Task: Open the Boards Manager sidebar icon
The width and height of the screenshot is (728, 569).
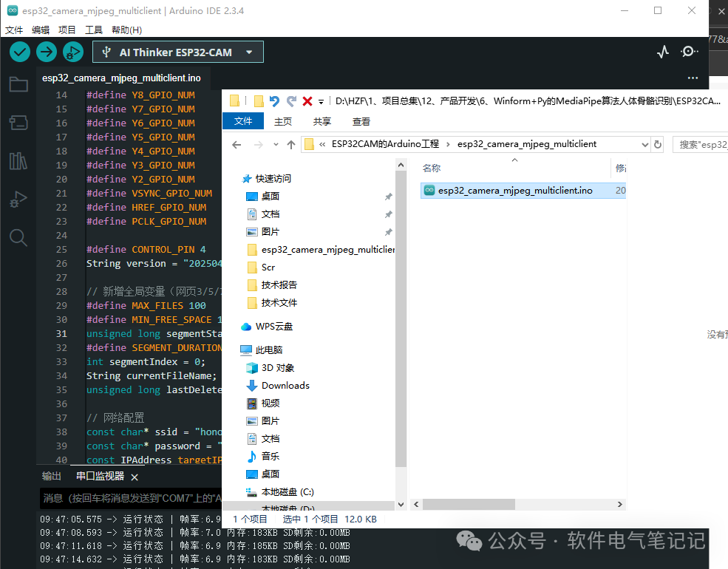Action: point(18,123)
